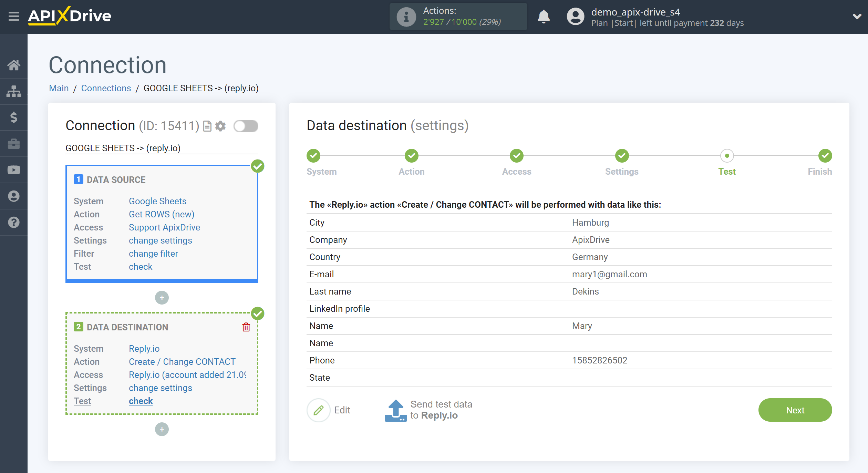Expand the account dropdown chevron
The width and height of the screenshot is (868, 473).
coord(857,16)
